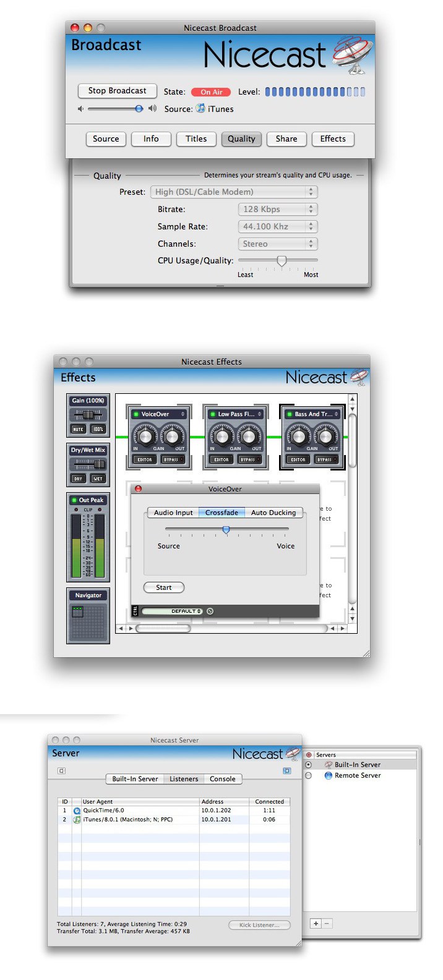Switch to Auto Ducking tab in VoiceOver panel
Screen dimensions: 443x980
click(273, 513)
